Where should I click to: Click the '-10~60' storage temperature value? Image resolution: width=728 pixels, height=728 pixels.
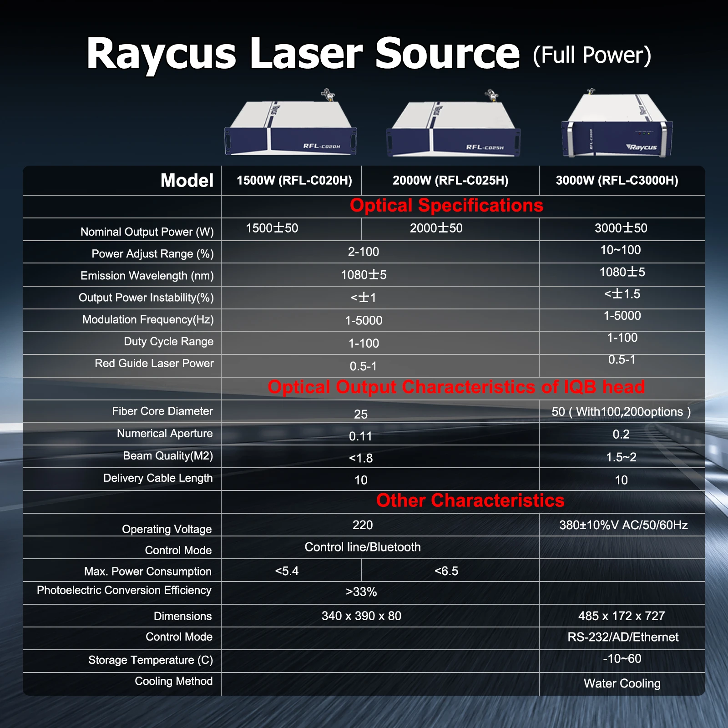coord(622,658)
